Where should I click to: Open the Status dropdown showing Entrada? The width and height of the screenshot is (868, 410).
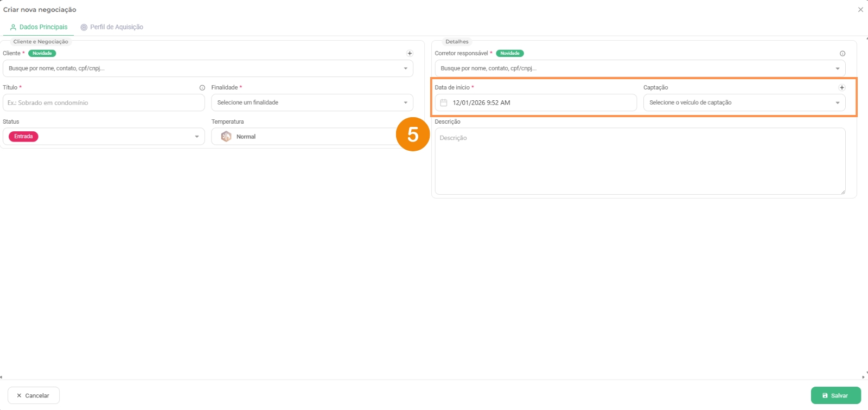coord(104,137)
